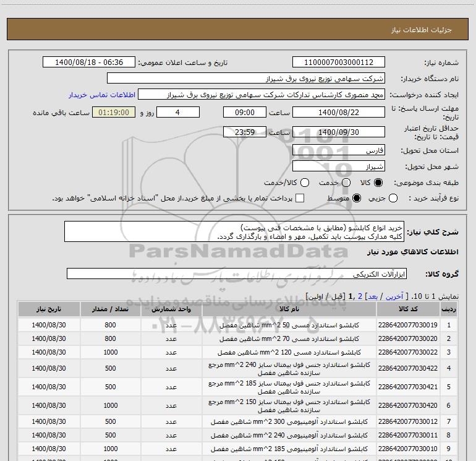Choose the «متوسط» purchase type radio
The width and height of the screenshot is (476, 461).
357,198
